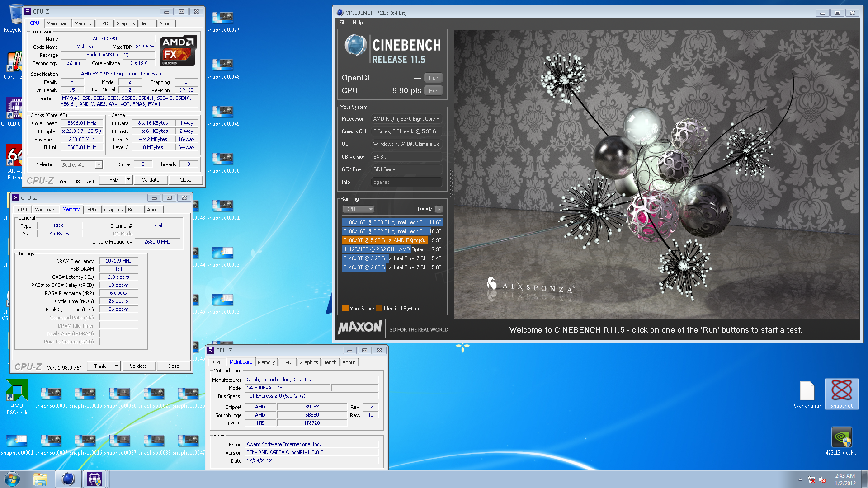Image resolution: width=868 pixels, height=488 pixels.
Task: Click Validate in Memory CPU-Z window
Action: (x=138, y=366)
